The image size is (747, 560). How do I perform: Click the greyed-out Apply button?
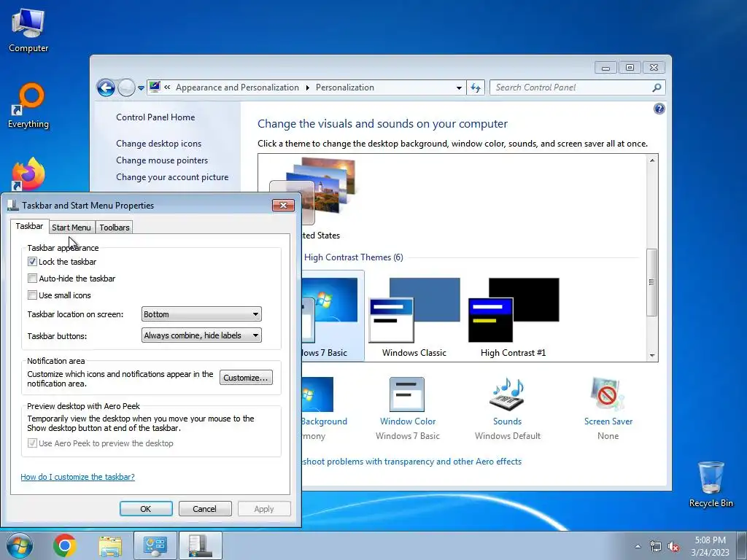264,508
